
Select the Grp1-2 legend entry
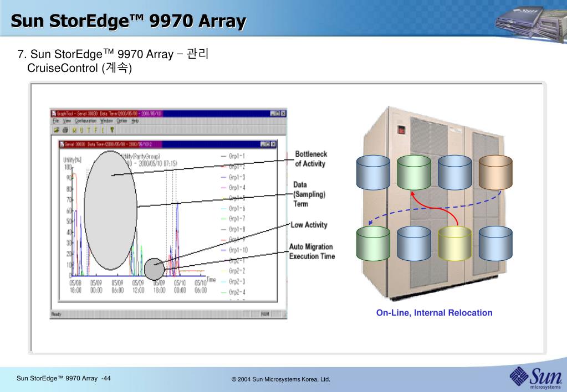pos(233,167)
